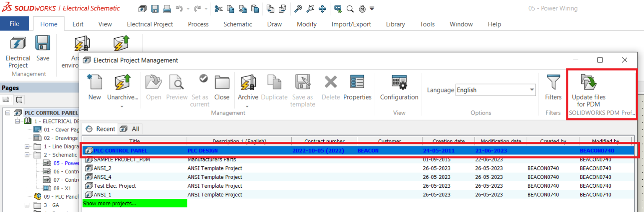The height and width of the screenshot is (212, 644).
Task: Expand the 1 - Line Diagram folder
Action: click(x=27, y=146)
